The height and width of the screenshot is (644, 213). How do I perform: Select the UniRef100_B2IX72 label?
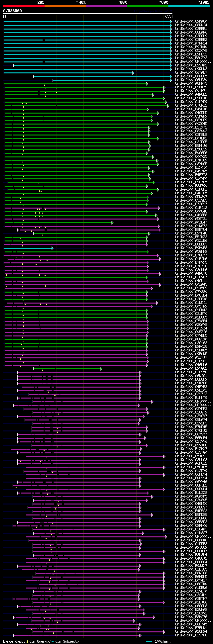(191, 128)
